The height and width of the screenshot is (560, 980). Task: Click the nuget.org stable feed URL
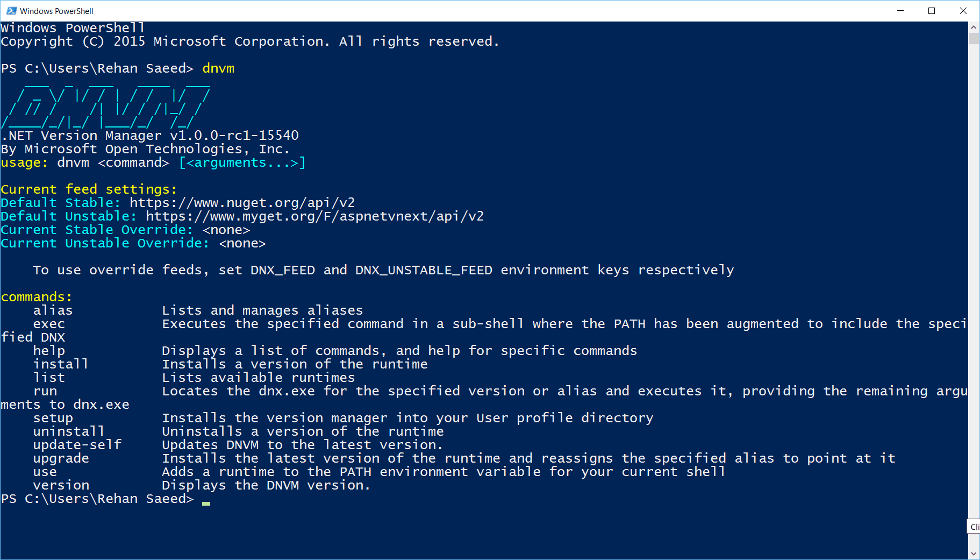[x=242, y=203]
